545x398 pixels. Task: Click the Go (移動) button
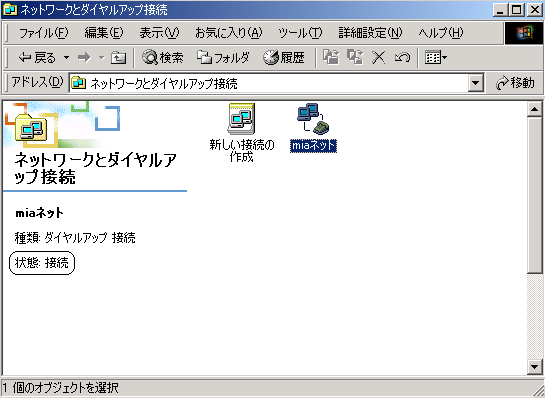[515, 83]
